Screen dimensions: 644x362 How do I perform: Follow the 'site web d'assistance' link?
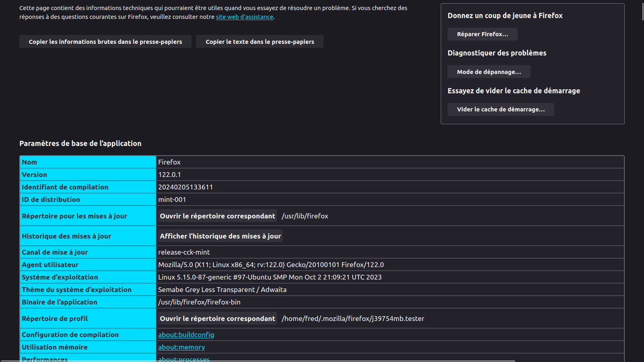[244, 17]
